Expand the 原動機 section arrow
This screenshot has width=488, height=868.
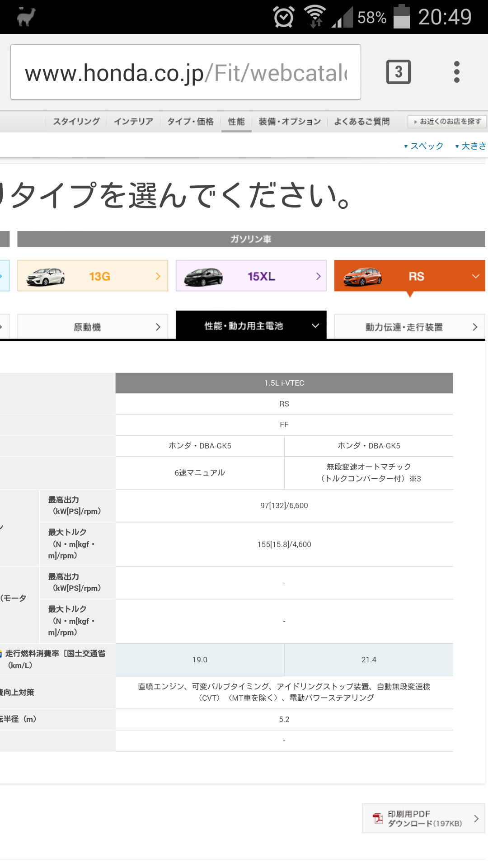pyautogui.click(x=158, y=327)
